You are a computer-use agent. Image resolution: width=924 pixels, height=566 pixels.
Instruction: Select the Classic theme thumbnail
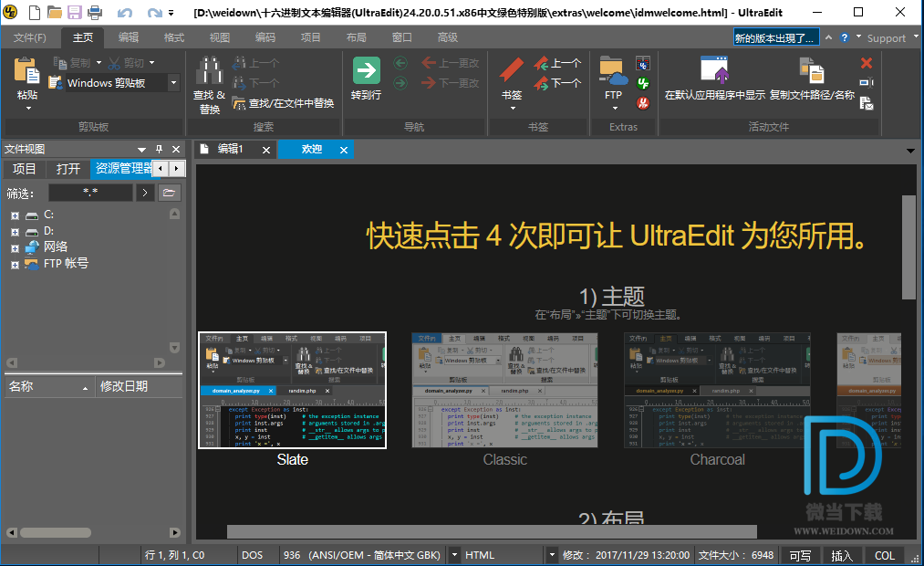click(505, 391)
